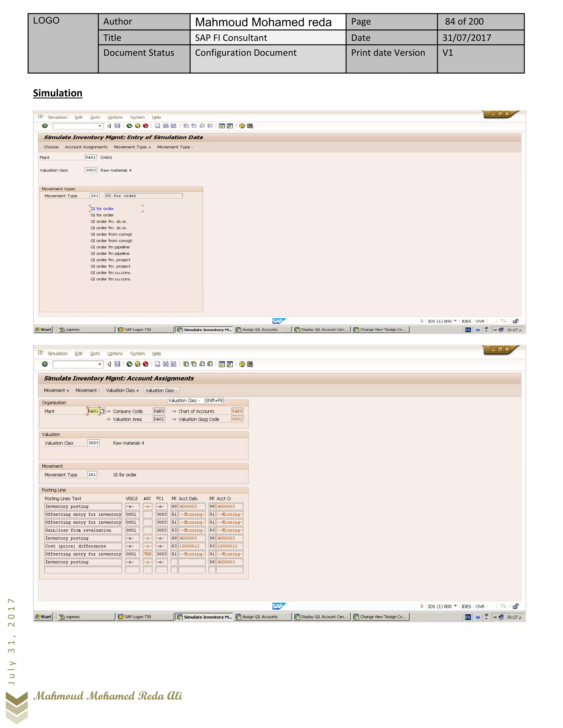Screen dimensions: 563x728
Task: Click Valuation class 3003 field in Entry of Simulation Data window
Action: coord(91,170)
